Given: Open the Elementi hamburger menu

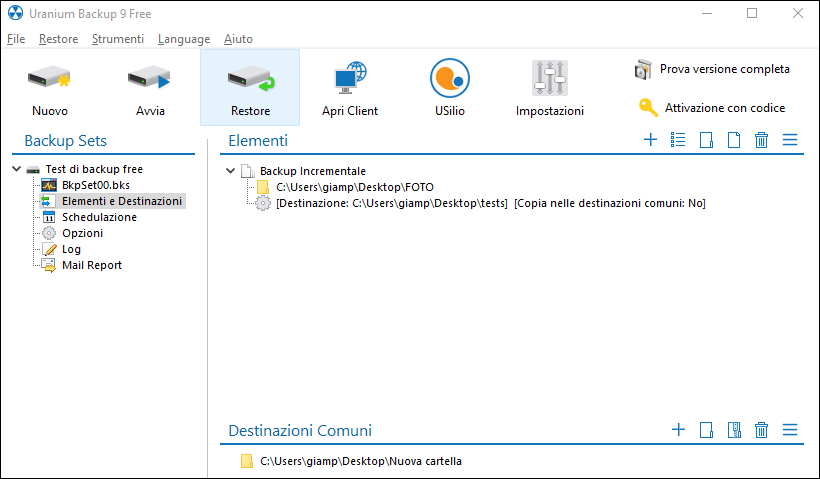Looking at the screenshot, I should (790, 140).
